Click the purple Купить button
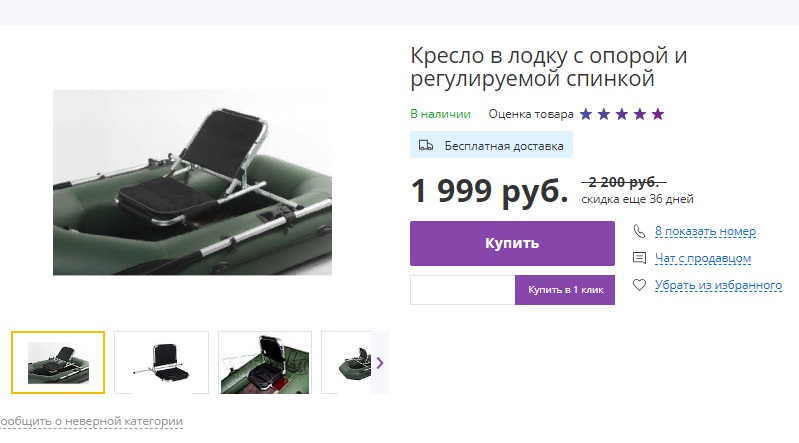Screen dimensions: 799x443 tap(512, 243)
